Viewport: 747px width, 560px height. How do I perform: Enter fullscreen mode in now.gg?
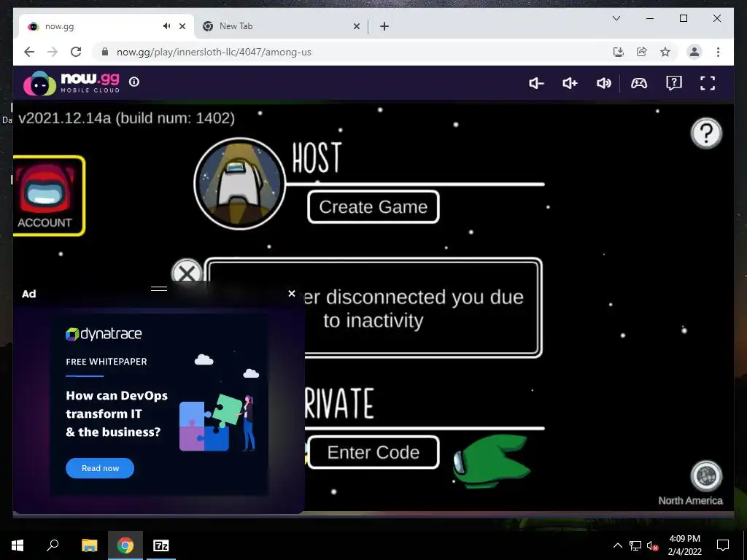coord(708,83)
